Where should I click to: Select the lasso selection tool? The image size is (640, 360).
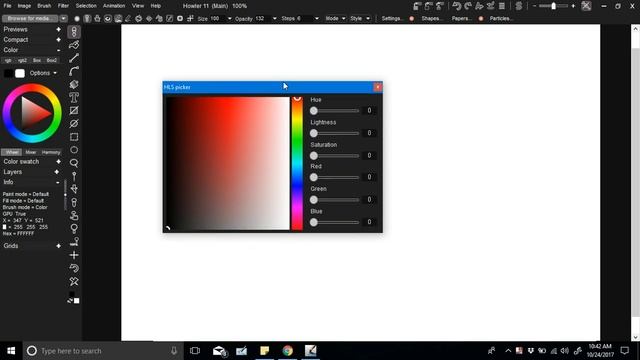pyautogui.click(x=74, y=163)
